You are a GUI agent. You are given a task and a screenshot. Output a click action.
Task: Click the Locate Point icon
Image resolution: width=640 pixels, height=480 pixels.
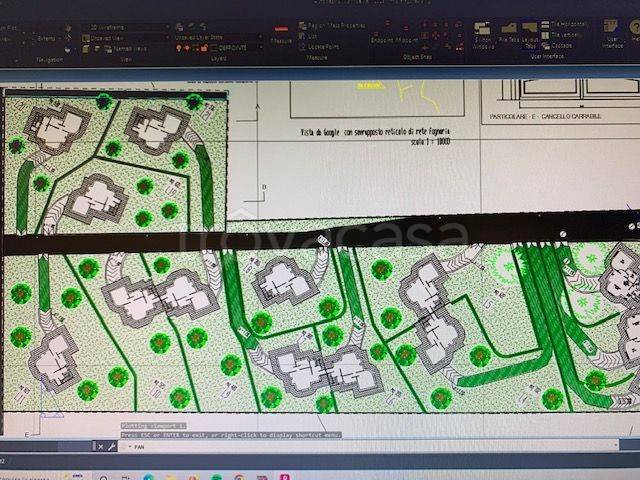[319, 47]
